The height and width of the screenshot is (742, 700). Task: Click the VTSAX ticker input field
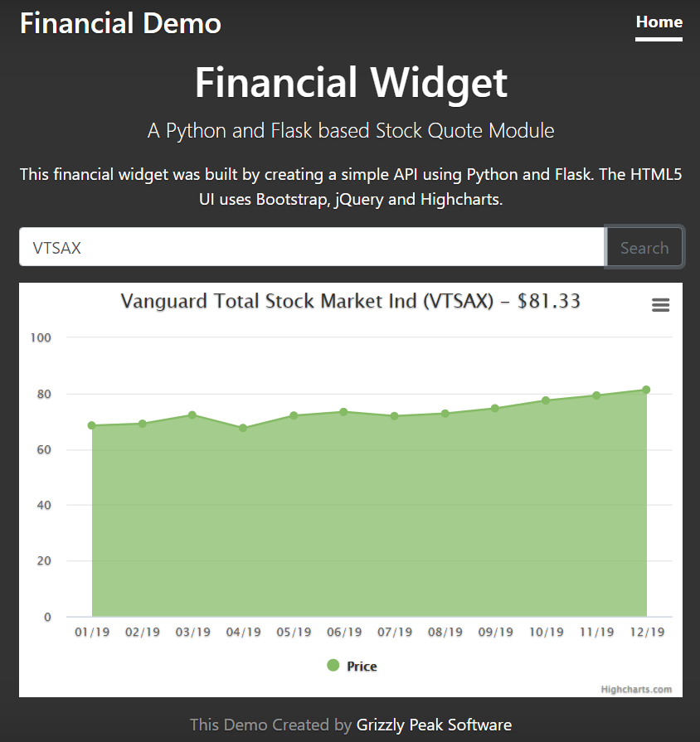pos(311,246)
